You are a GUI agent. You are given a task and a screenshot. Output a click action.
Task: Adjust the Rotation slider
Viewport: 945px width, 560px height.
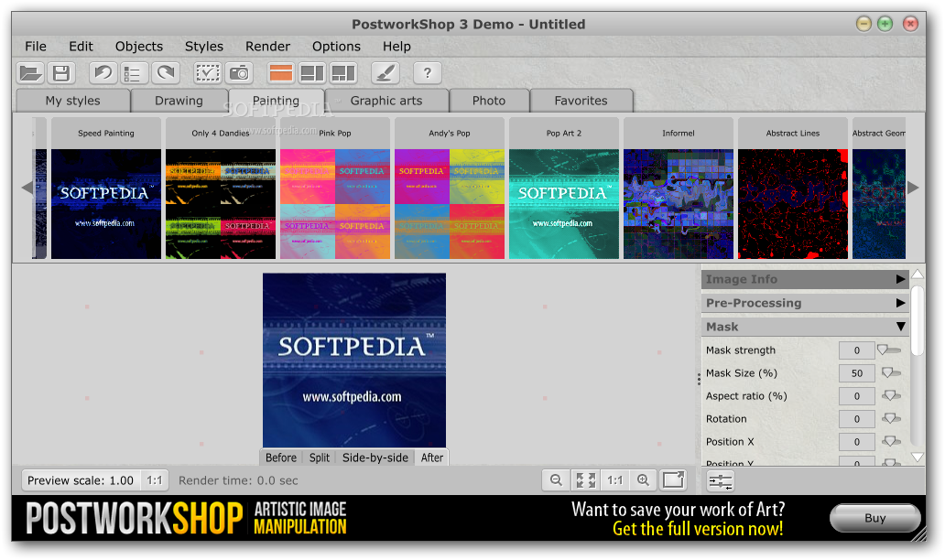tap(891, 418)
